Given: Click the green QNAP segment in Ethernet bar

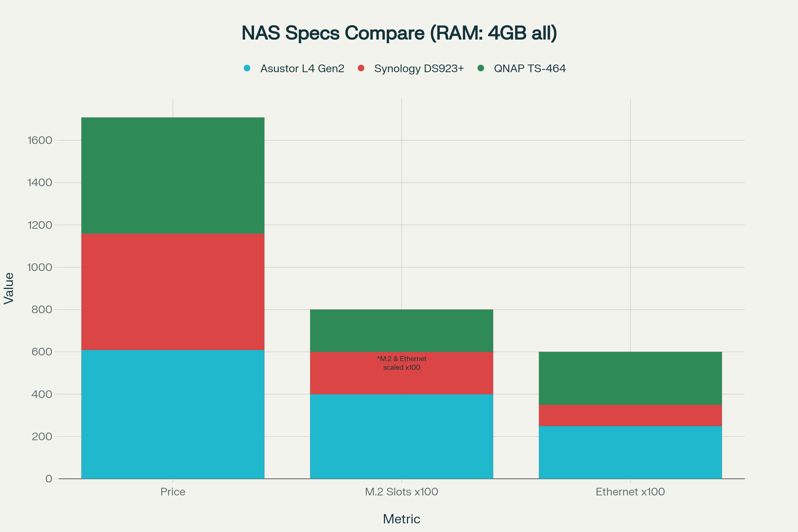Looking at the screenshot, I should [x=630, y=378].
